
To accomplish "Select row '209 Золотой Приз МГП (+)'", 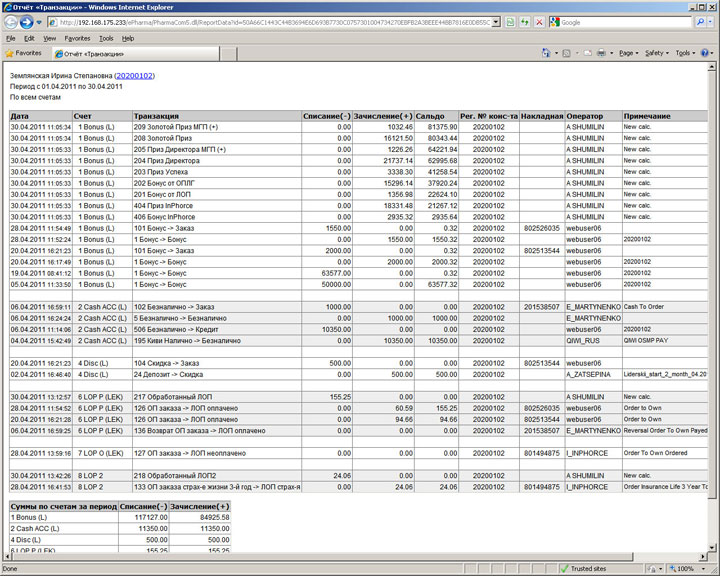I will tap(358, 127).
